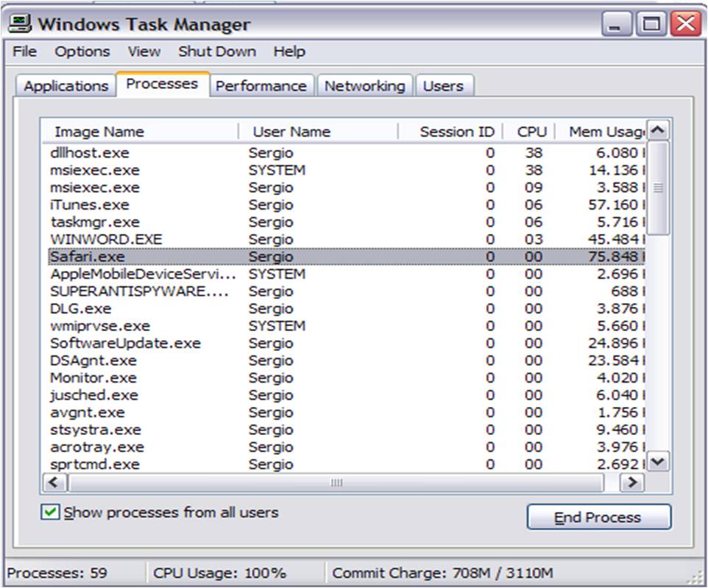The image size is (708, 588).
Task: Select the SoftwareUpdate.exe process
Action: click(347, 343)
